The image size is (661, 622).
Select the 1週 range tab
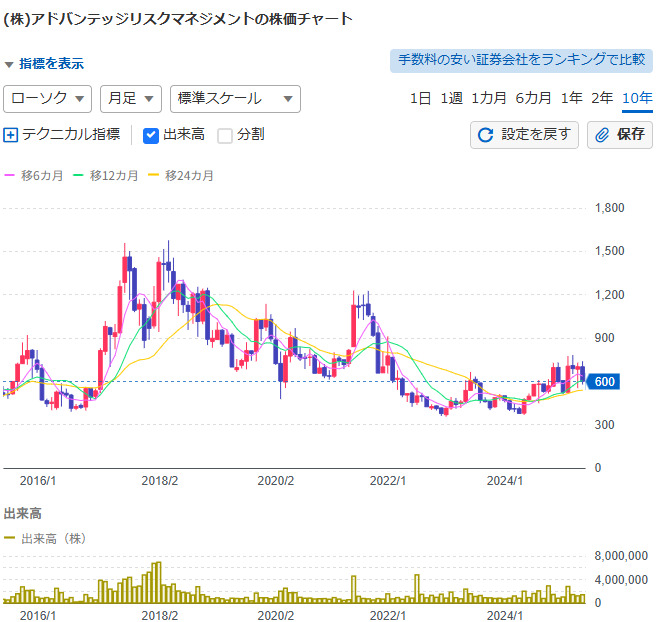coord(451,98)
